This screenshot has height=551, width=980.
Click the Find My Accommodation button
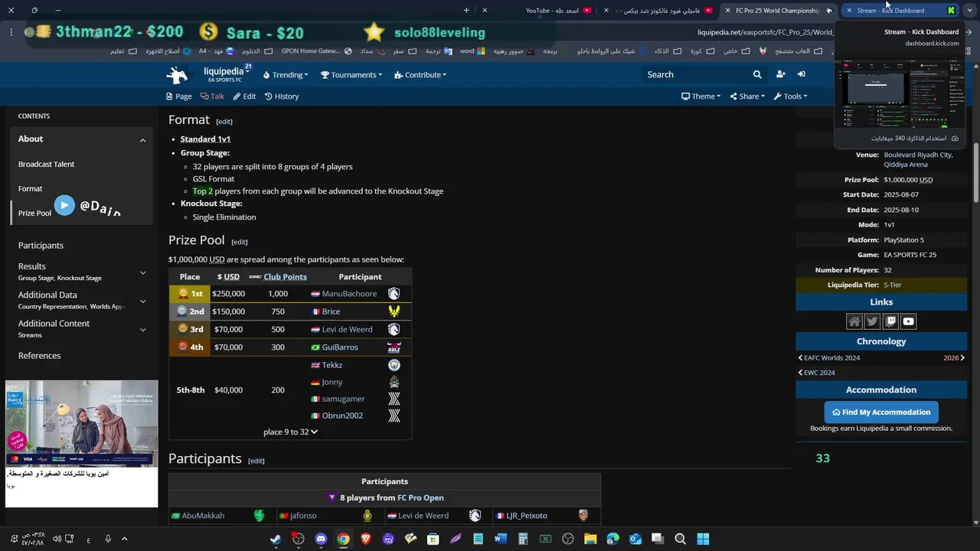[x=881, y=412]
